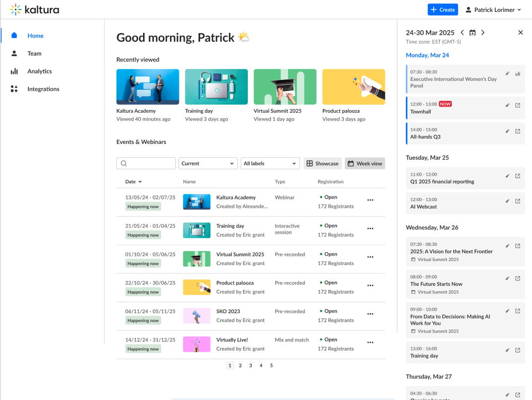Open more options for Virtually Live! row

[370, 342]
